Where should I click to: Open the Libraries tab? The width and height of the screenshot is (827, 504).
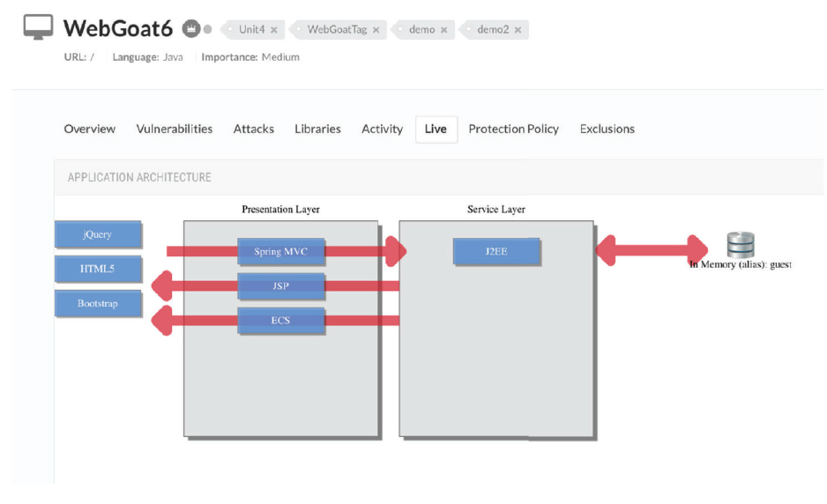(317, 129)
